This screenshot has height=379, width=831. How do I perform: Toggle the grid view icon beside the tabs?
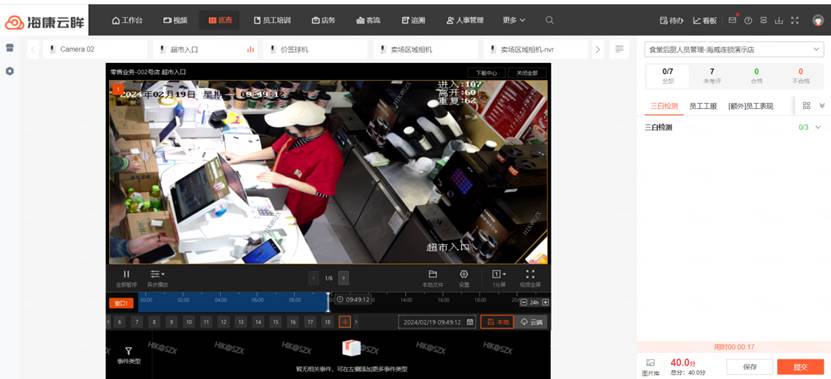[807, 105]
